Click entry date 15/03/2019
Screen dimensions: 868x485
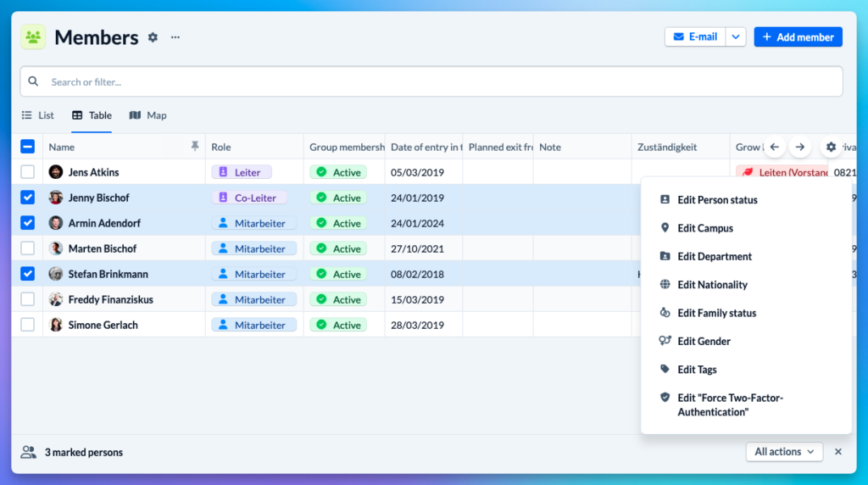pos(417,299)
